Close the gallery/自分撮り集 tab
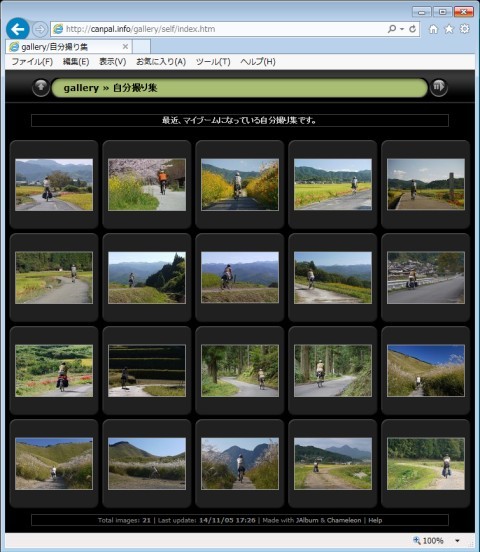 coord(125,46)
